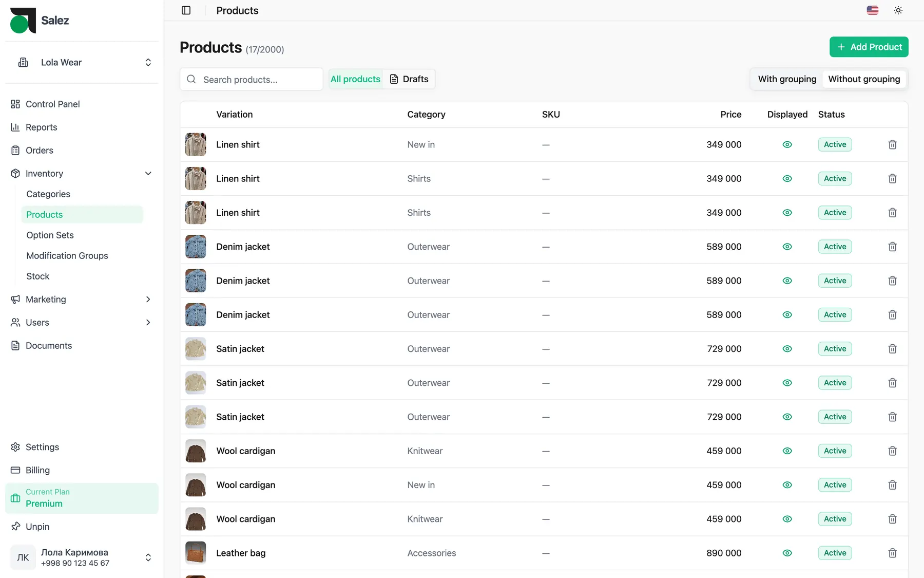Delete the Knitwear Wool cardigan in the top row
This screenshot has height=578, width=924.
(x=893, y=451)
